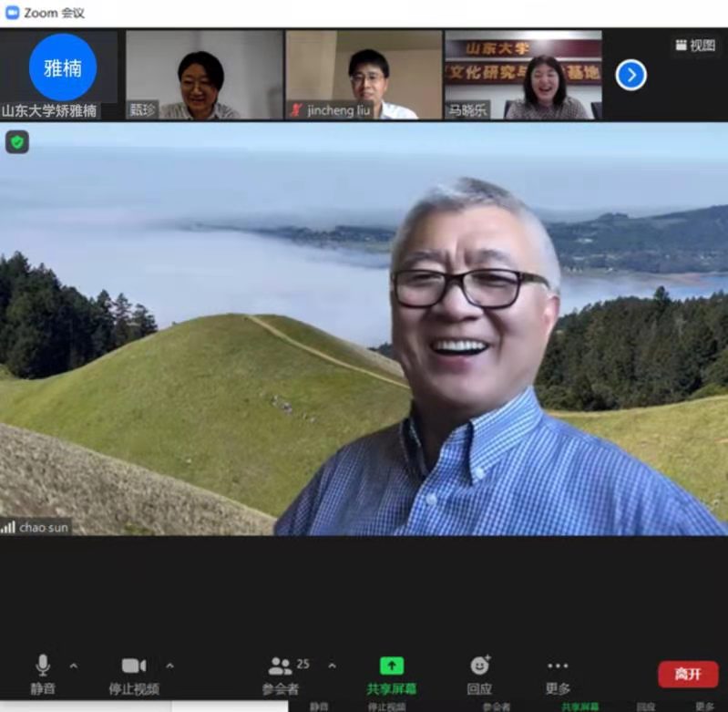Click the blue next-page arrow for thumbnails
The image size is (728, 712).
631,75
